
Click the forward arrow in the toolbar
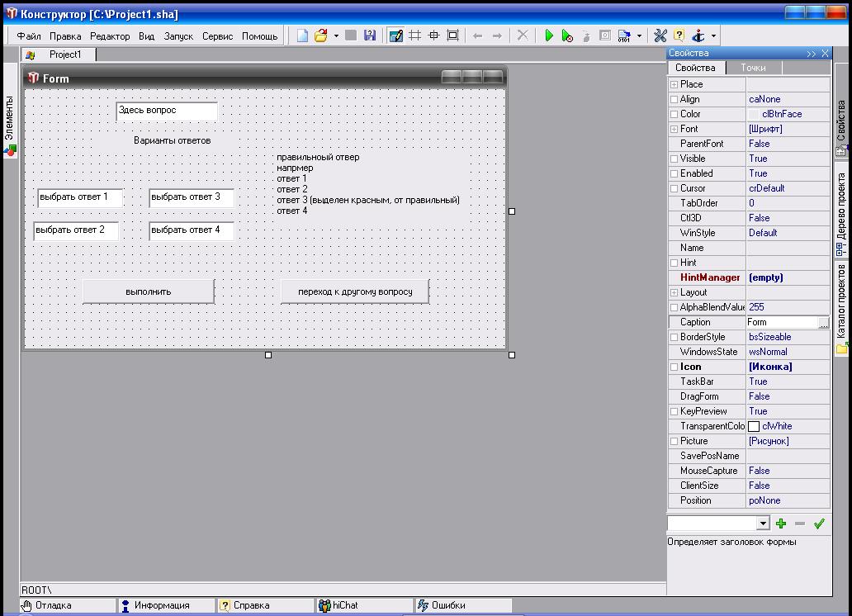coord(497,36)
